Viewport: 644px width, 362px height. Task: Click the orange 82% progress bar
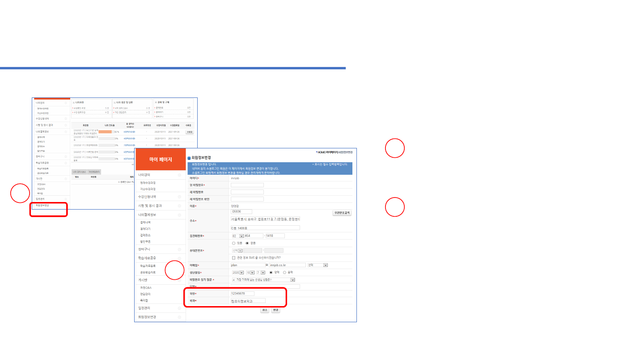point(105,132)
